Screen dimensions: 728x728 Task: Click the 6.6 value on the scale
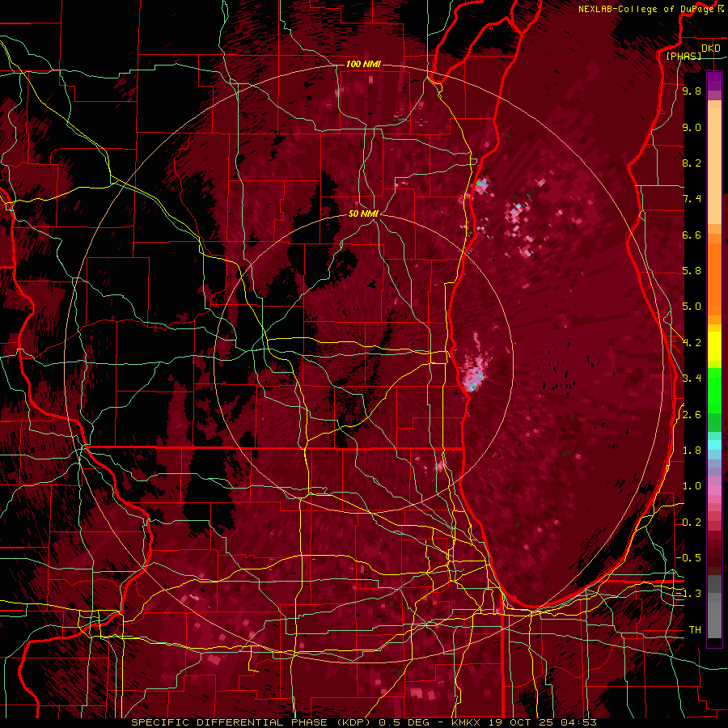click(x=692, y=235)
